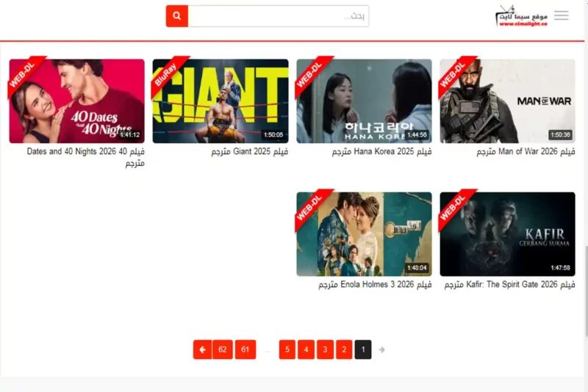Click the red search magnifier button
This screenshot has height=392, width=588.
[177, 16]
